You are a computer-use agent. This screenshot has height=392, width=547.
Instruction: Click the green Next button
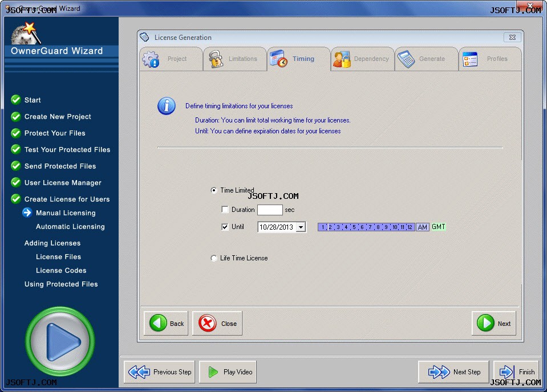click(493, 324)
